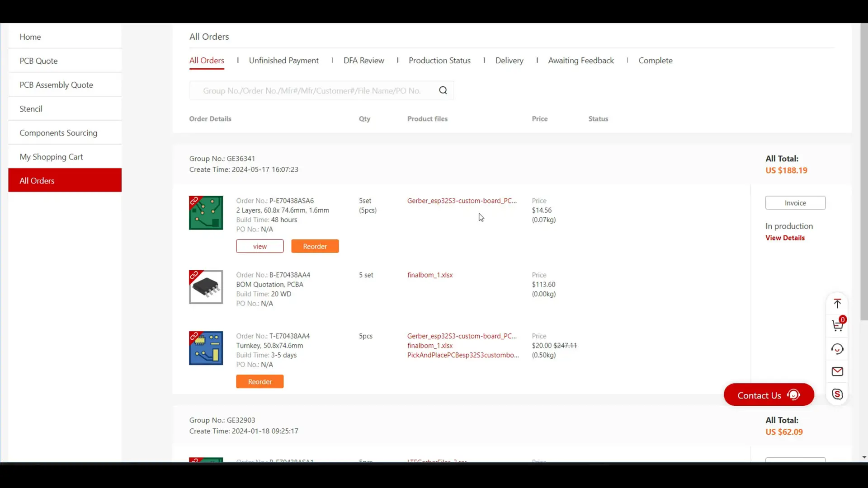
Task: Open the blue Turnkey assembly thumbnail
Action: [x=206, y=348]
